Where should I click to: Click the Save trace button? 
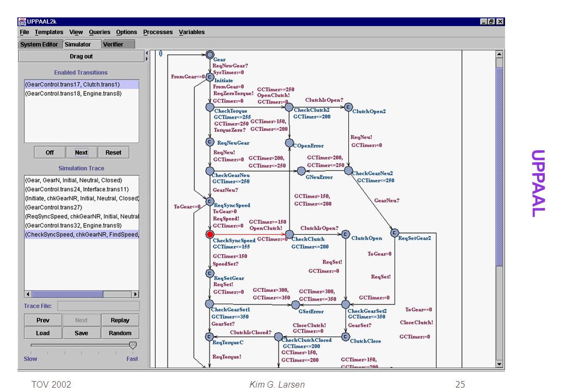click(81, 333)
